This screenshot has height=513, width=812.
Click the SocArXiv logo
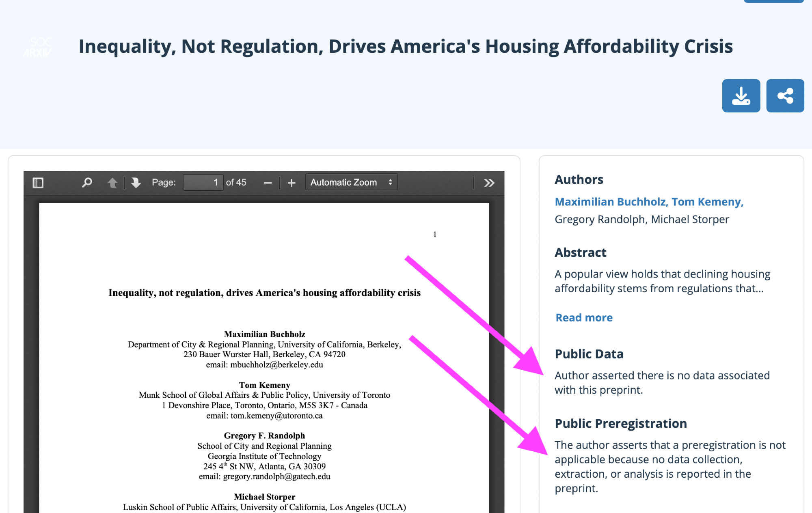(37, 47)
